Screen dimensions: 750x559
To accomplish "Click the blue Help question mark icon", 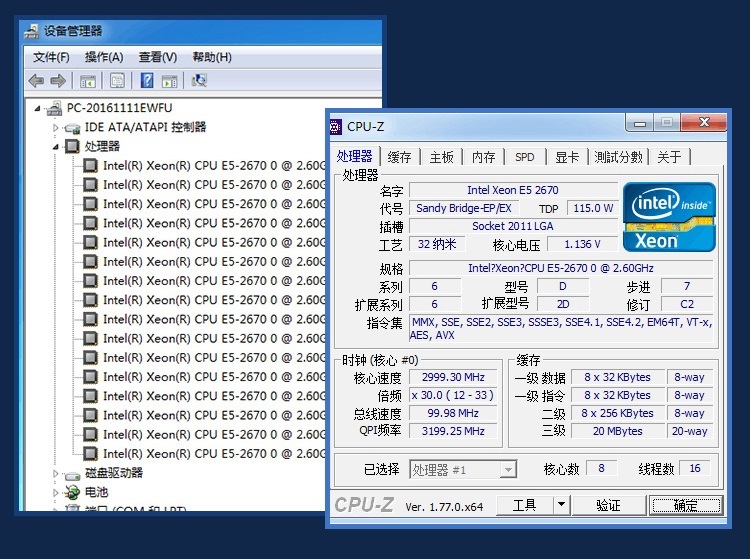I will click(147, 80).
